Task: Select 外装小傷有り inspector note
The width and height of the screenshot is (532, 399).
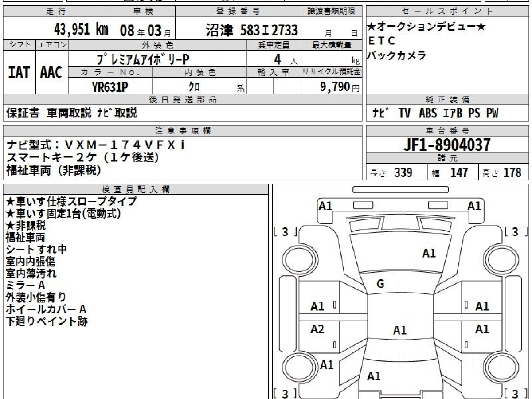Action: (x=36, y=297)
